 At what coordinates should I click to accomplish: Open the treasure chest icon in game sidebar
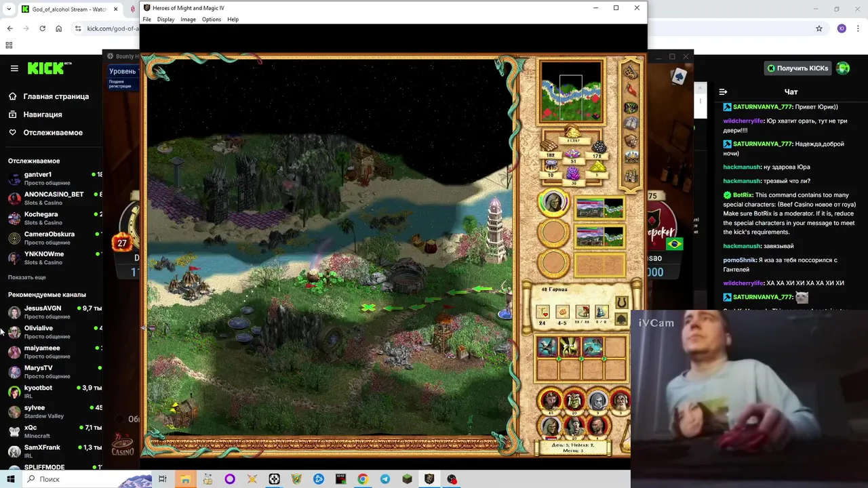click(631, 71)
